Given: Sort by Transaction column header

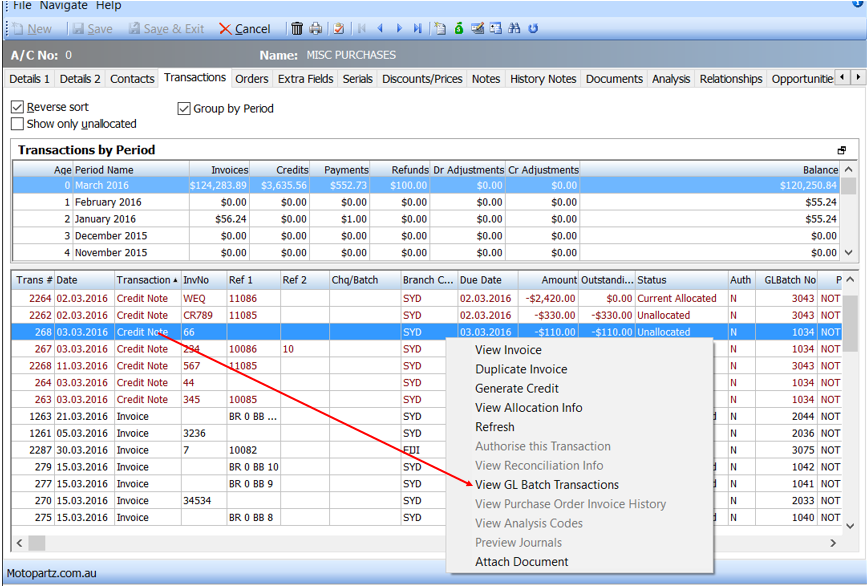Looking at the screenshot, I should [148, 280].
